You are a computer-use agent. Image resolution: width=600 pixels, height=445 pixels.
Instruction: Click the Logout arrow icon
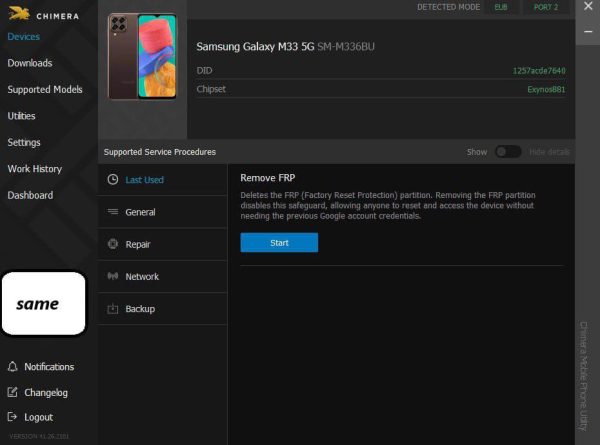(x=12, y=417)
